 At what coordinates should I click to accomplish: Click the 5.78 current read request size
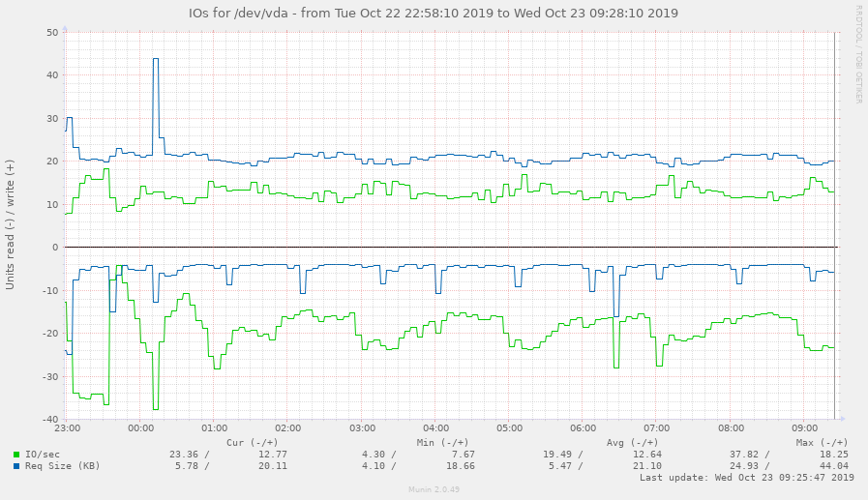tap(187, 466)
